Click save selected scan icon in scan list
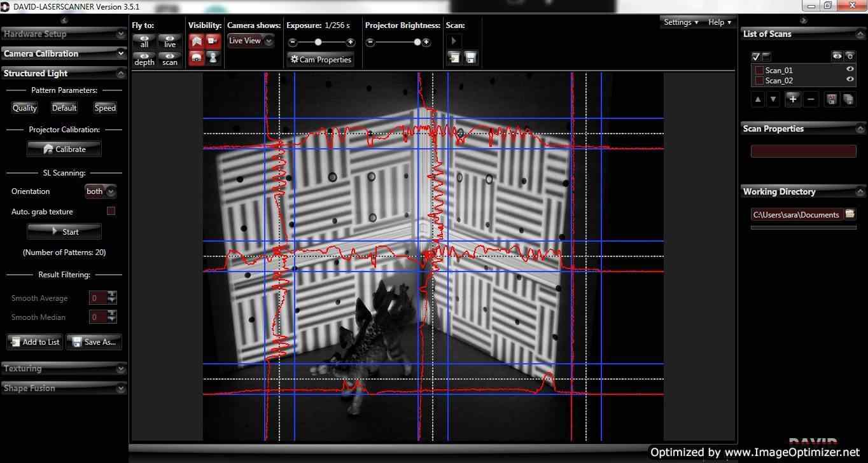Screen dimensions: 868x463 [831, 99]
